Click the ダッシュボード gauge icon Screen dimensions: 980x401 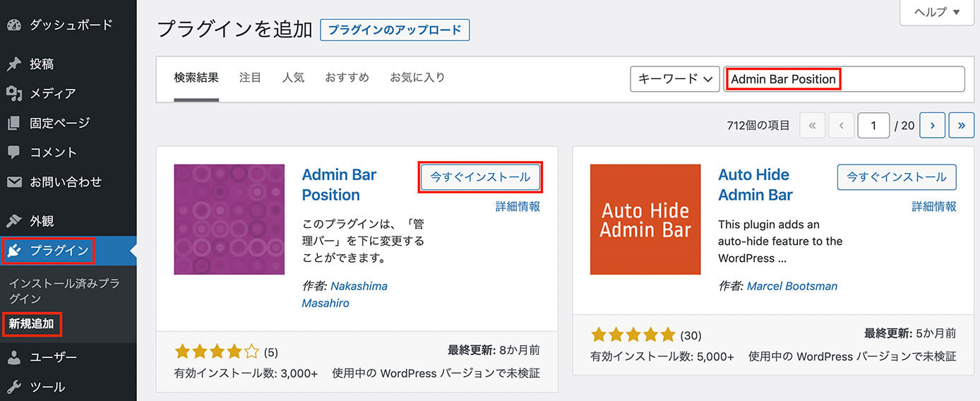[14, 25]
